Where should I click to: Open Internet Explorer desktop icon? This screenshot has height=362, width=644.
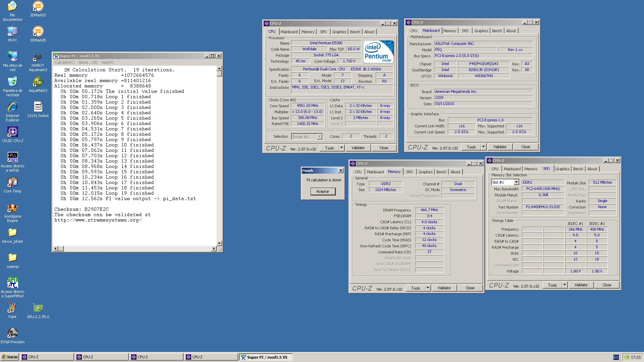pyautogui.click(x=12, y=111)
